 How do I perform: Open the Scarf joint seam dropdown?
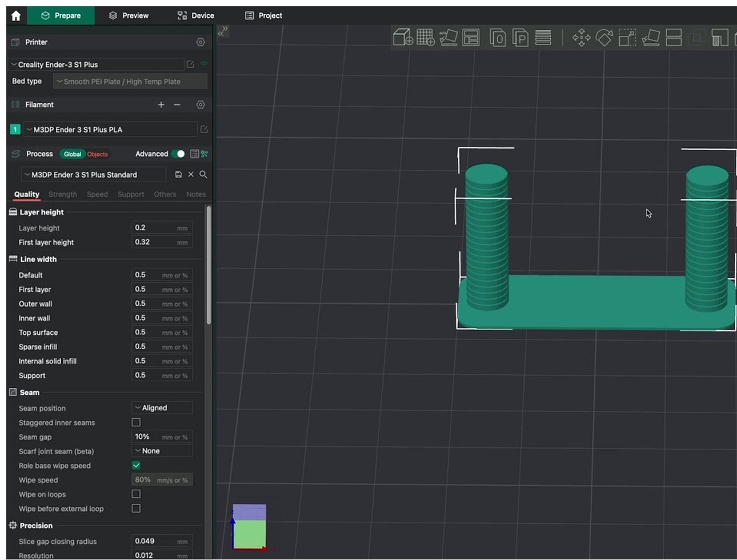(162, 451)
